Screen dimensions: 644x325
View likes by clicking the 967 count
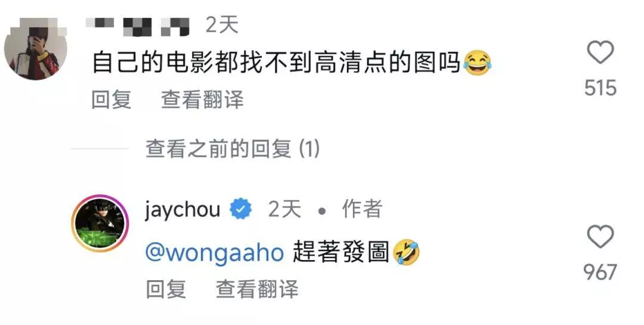[x=600, y=272]
